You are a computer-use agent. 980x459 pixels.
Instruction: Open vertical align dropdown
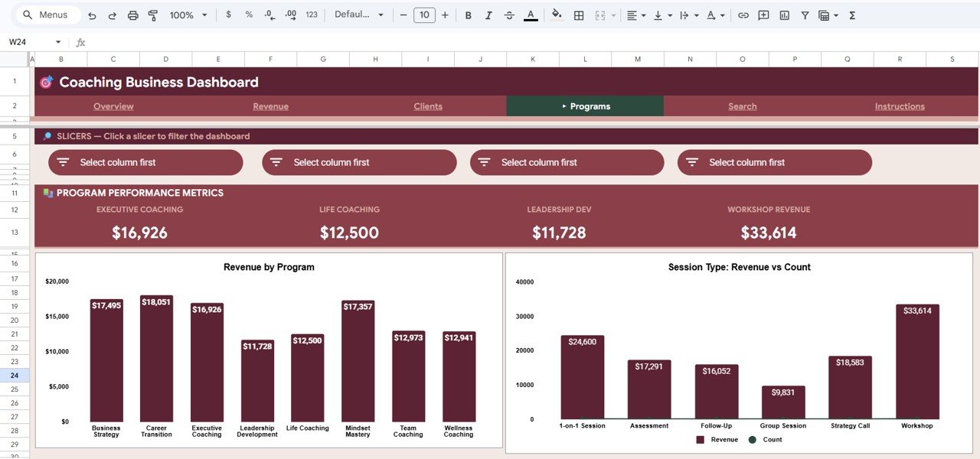coord(662,15)
